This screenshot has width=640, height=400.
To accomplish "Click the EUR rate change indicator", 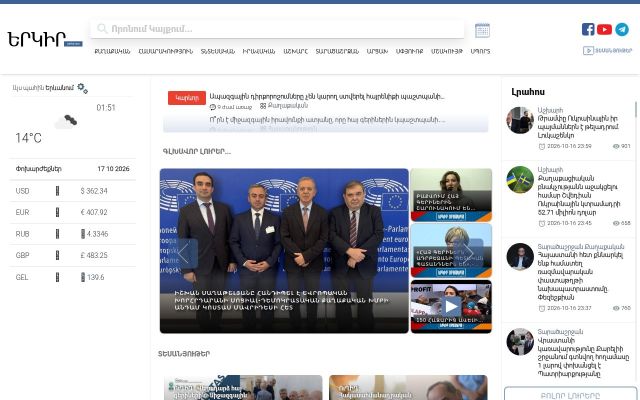I will (57, 212).
